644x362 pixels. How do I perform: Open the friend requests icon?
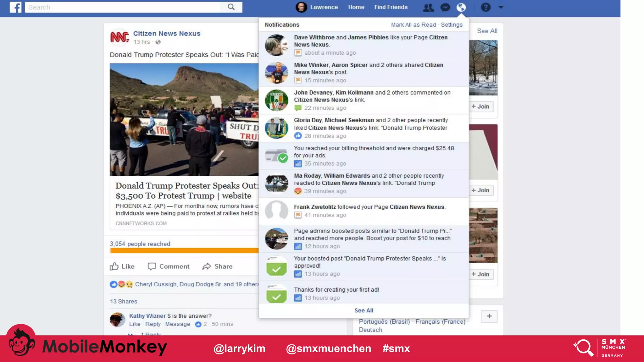point(428,7)
